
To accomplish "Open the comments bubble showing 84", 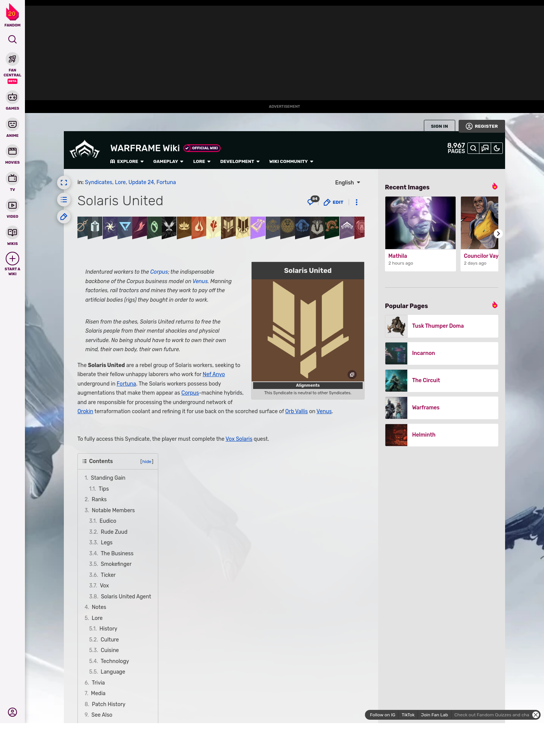I will pos(312,202).
